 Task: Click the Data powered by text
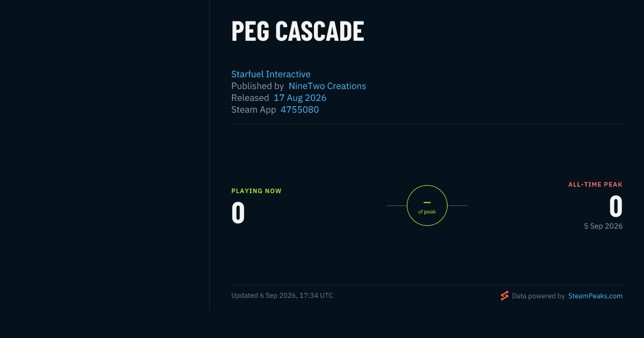(538, 296)
